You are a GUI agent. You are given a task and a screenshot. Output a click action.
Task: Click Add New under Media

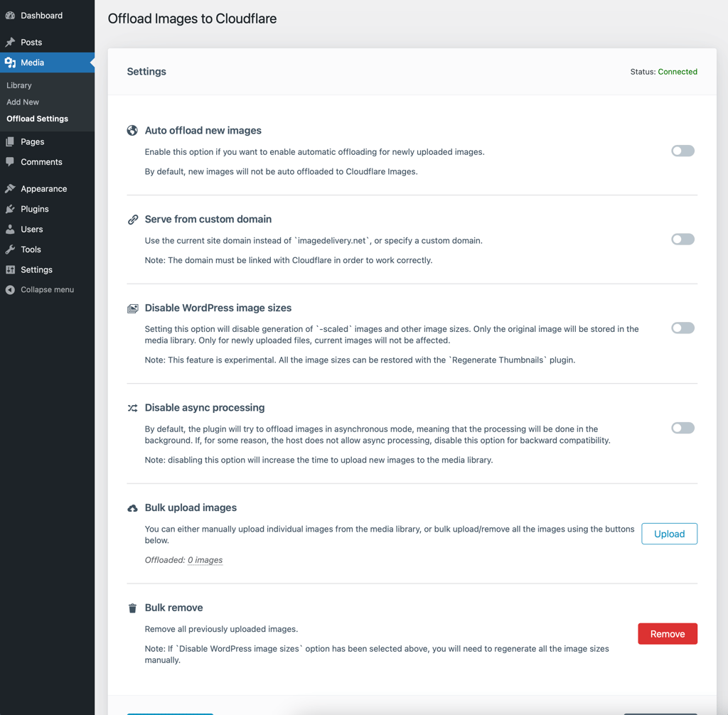(x=23, y=102)
